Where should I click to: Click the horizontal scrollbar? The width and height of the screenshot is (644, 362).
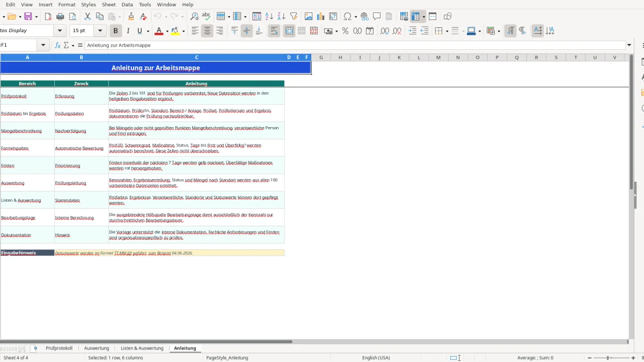pos(146,342)
